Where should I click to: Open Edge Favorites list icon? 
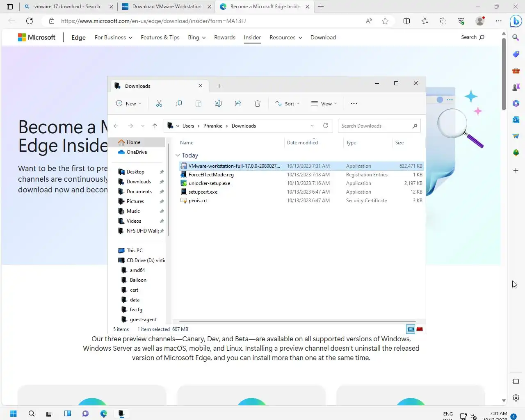click(425, 21)
